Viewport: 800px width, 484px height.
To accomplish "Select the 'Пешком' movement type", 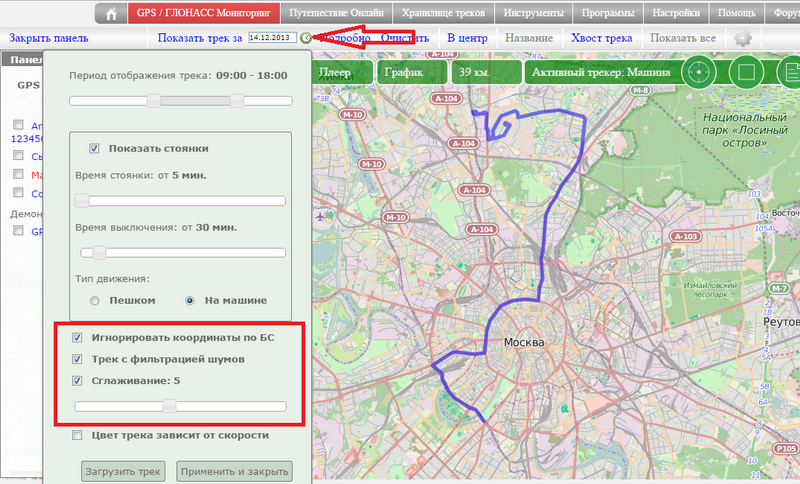I will tap(94, 300).
